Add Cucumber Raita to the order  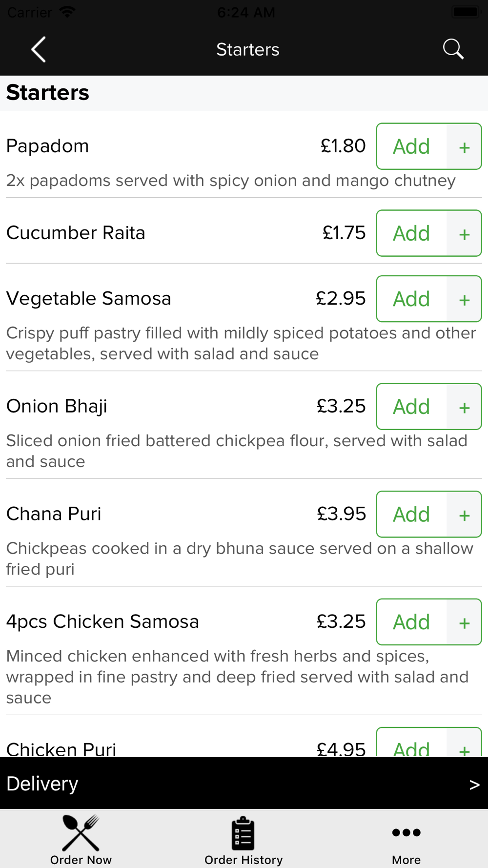click(x=411, y=233)
